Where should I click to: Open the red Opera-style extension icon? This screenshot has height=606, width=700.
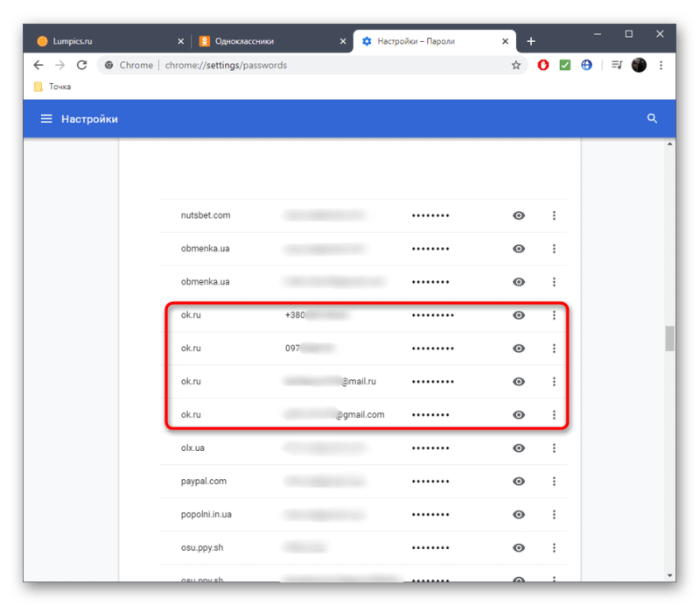point(543,66)
